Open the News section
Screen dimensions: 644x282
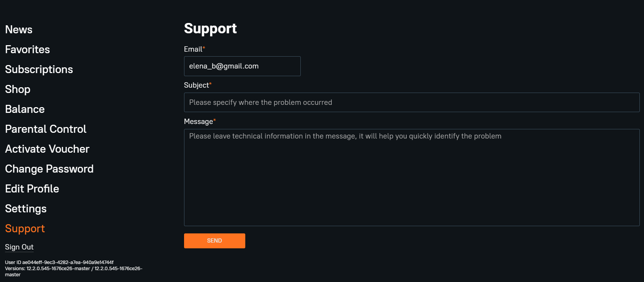pos(19,29)
